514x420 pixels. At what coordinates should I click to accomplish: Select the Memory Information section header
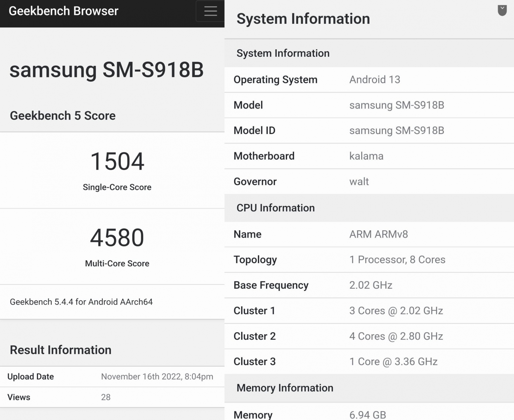(369, 388)
